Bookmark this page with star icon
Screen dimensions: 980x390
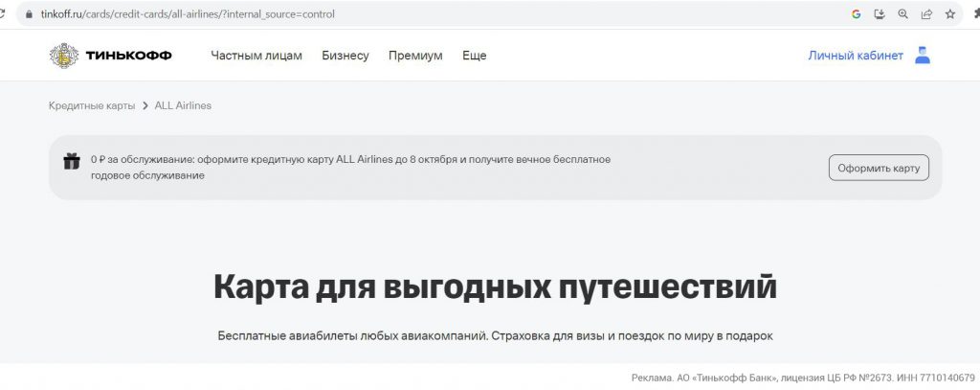tap(950, 13)
